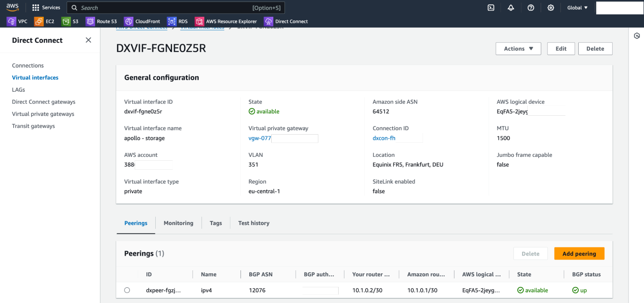Image resolution: width=644 pixels, height=303 pixels.
Task: Sort by Name column header
Action: pos(208,274)
